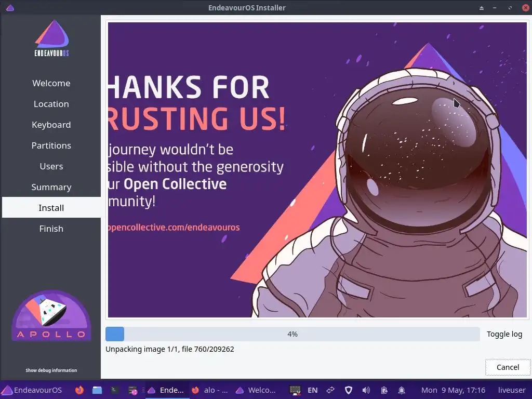The image size is (532, 399).
Task: Close the EndeavourOS Installer window
Action: [526, 8]
